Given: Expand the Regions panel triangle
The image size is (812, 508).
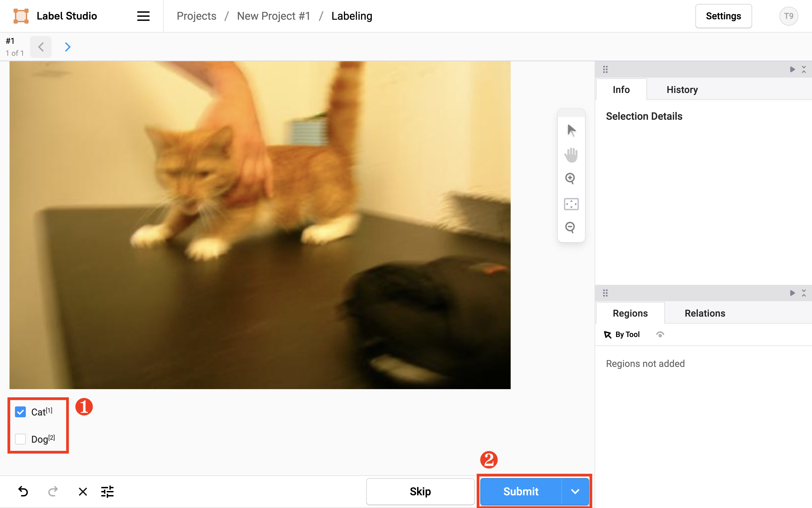Looking at the screenshot, I should (x=793, y=293).
